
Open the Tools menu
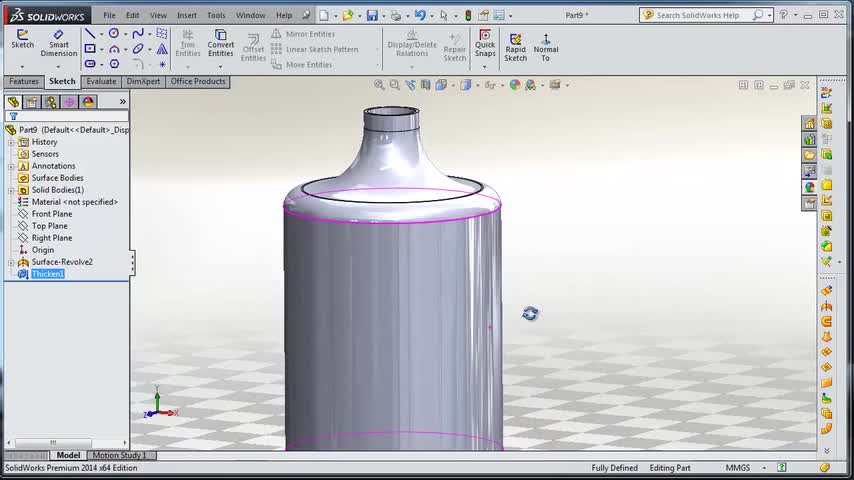click(x=216, y=15)
